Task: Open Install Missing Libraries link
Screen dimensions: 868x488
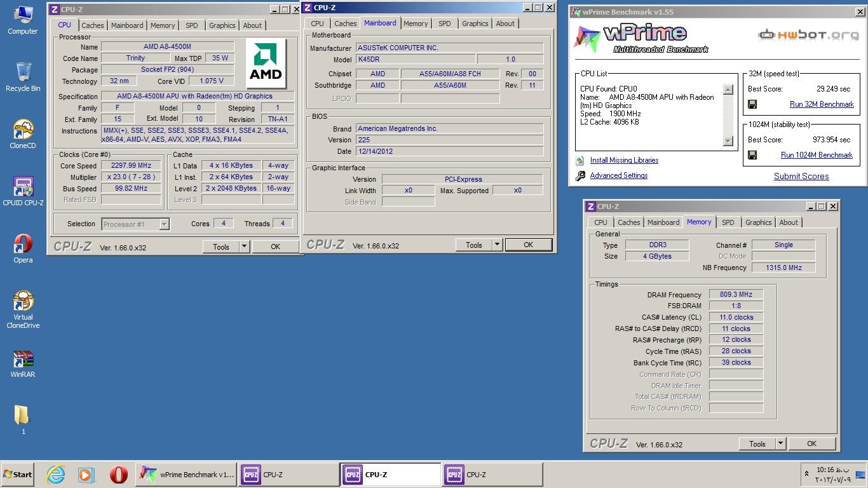Action: 624,161
